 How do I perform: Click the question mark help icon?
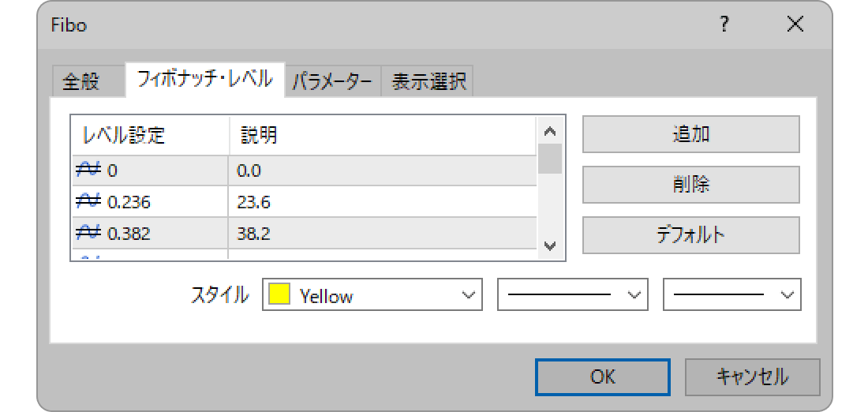coord(724,25)
